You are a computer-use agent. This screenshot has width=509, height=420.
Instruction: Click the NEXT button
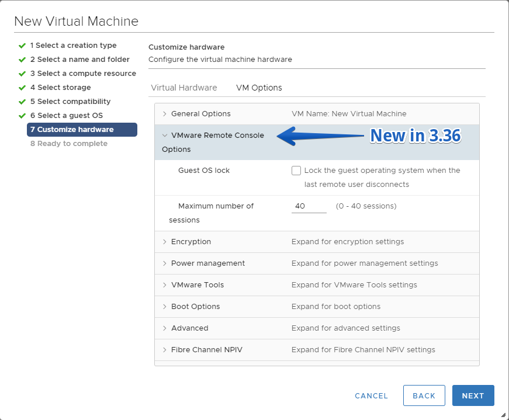coord(473,395)
